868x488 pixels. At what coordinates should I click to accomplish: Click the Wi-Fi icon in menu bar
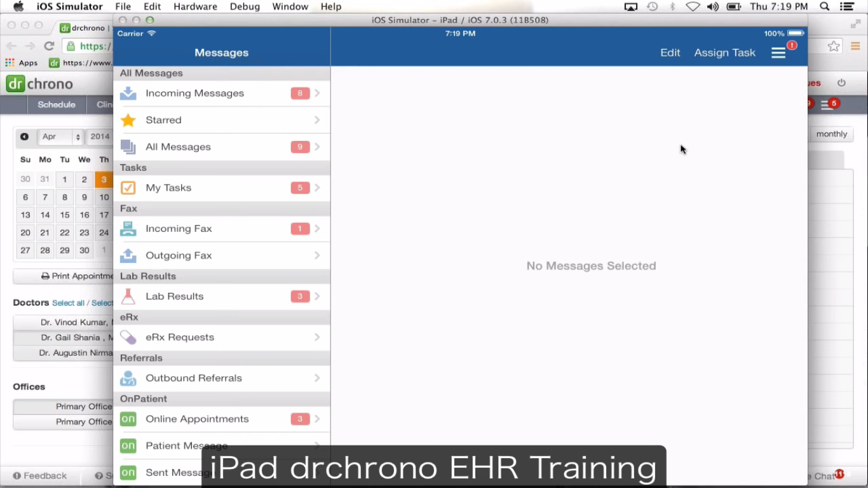tap(693, 6)
